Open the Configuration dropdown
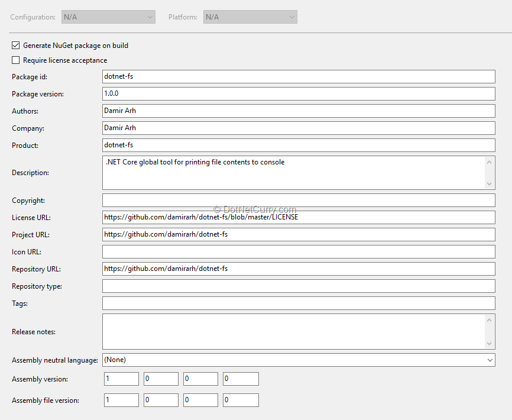The width and height of the screenshot is (512, 420). [x=108, y=17]
